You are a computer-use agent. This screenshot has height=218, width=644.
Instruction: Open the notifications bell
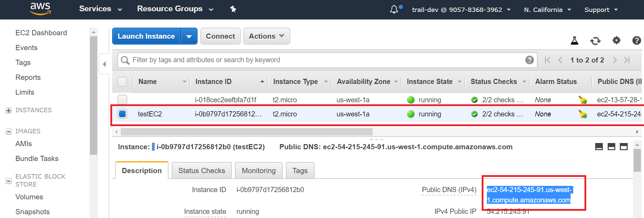[394, 9]
